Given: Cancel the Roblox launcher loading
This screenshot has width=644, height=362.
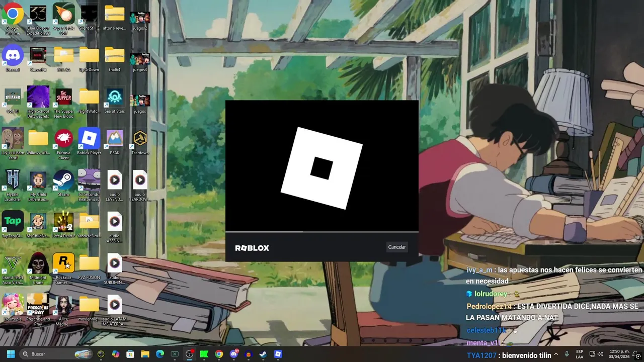Looking at the screenshot, I should 397,247.
